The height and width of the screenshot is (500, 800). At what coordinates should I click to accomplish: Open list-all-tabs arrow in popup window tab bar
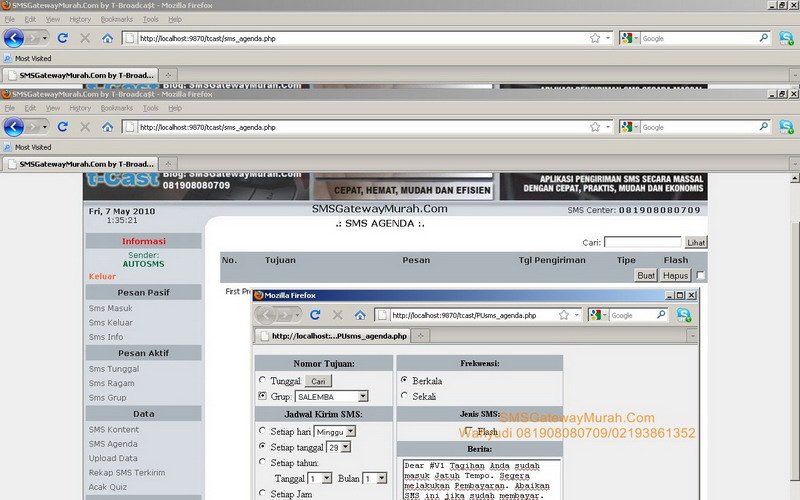pyautogui.click(x=692, y=336)
